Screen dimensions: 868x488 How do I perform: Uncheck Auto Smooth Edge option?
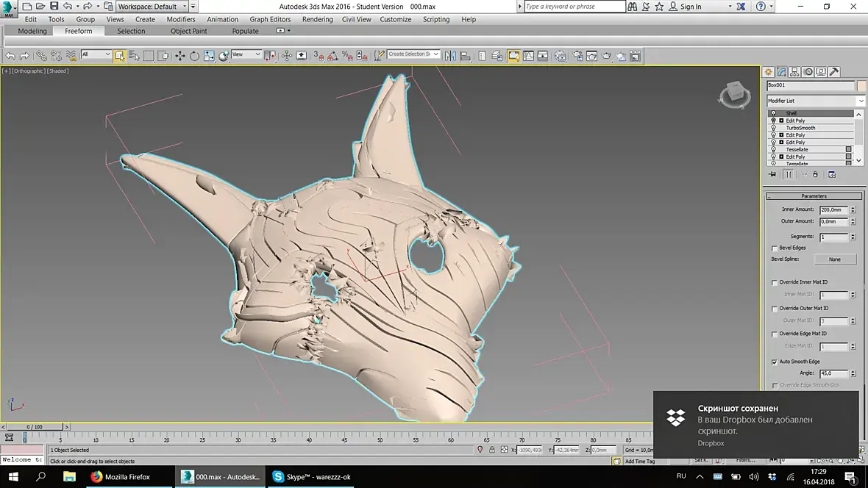(x=775, y=362)
